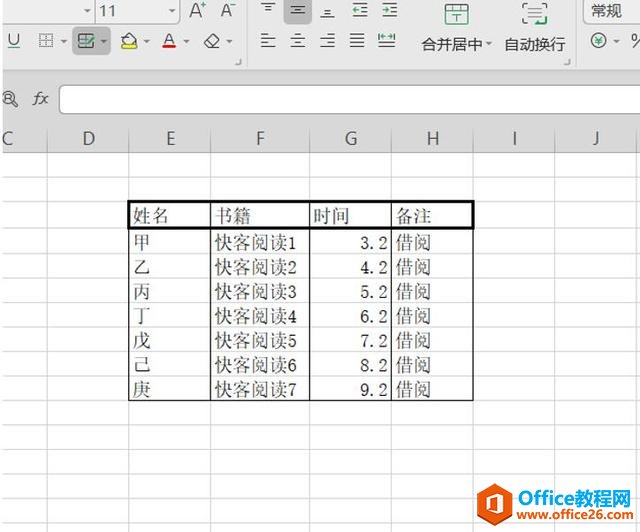Align text left
This screenshot has height=532, width=640.
268,40
